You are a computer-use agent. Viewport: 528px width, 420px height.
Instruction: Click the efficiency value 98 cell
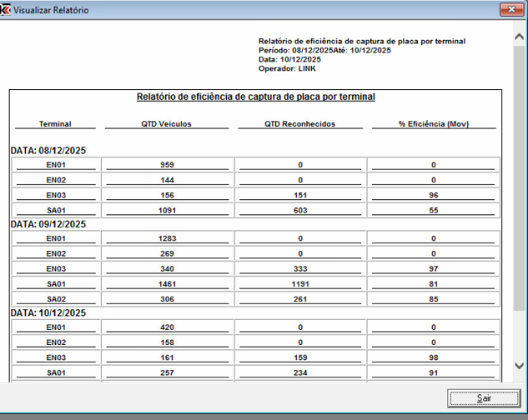point(433,357)
